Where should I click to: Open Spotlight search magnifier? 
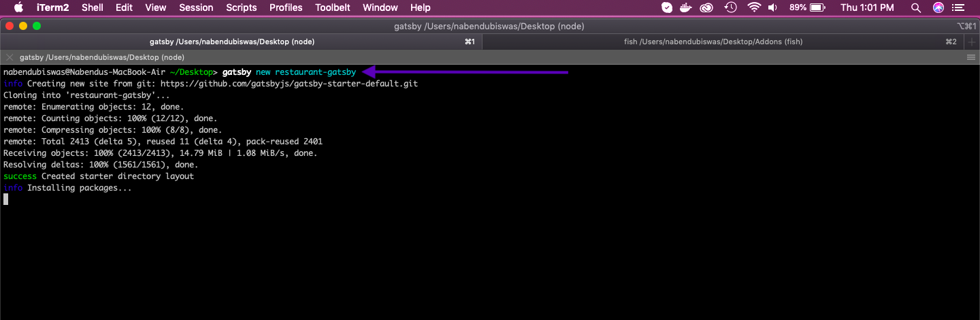coord(915,7)
